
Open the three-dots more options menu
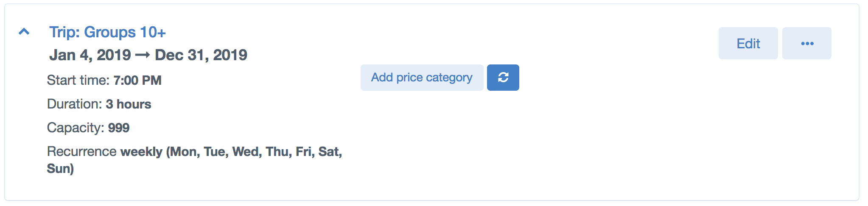coord(807,43)
